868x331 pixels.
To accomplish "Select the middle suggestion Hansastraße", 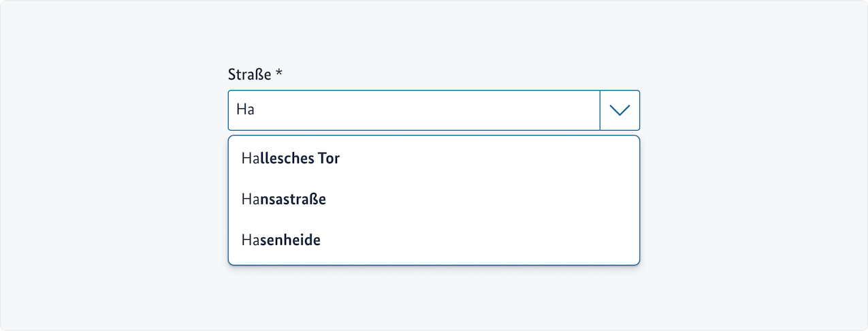I will 284,200.
